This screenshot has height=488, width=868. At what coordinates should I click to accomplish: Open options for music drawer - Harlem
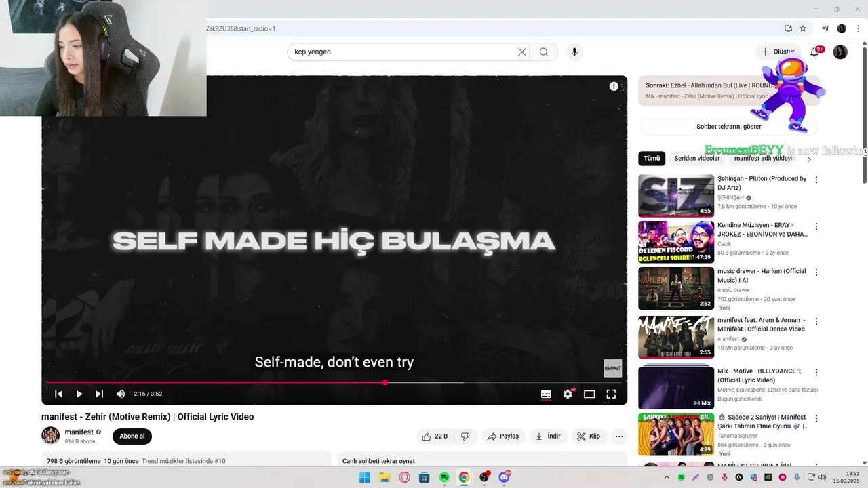(816, 272)
